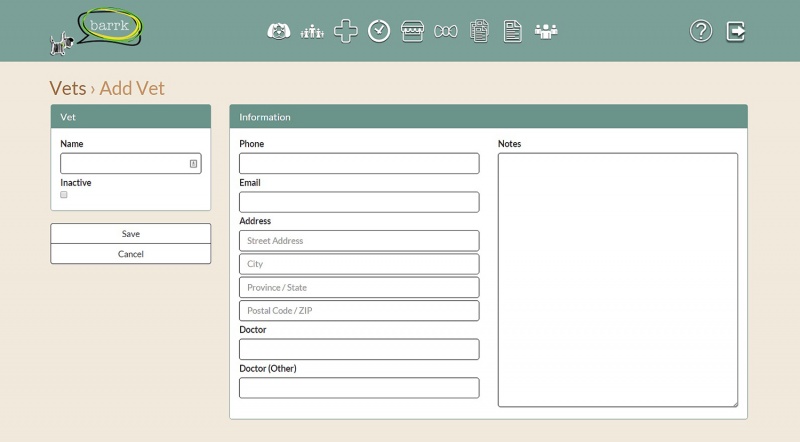
Task: Click the Information panel header
Action: 488,116
